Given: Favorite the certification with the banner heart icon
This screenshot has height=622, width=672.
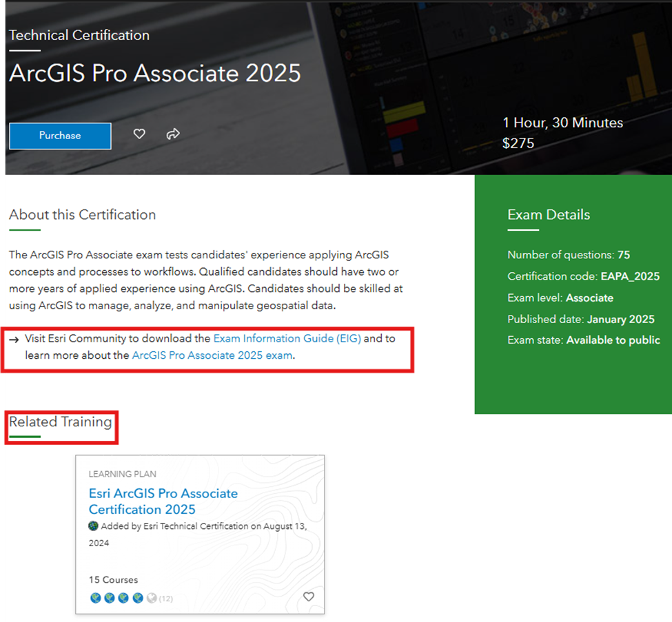Looking at the screenshot, I should [139, 134].
